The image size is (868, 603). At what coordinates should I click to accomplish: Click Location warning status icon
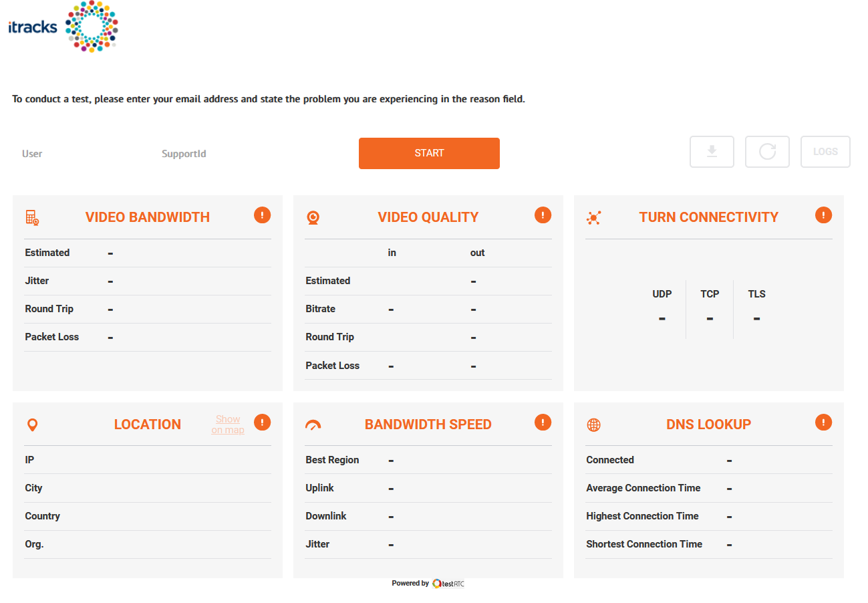tap(263, 423)
